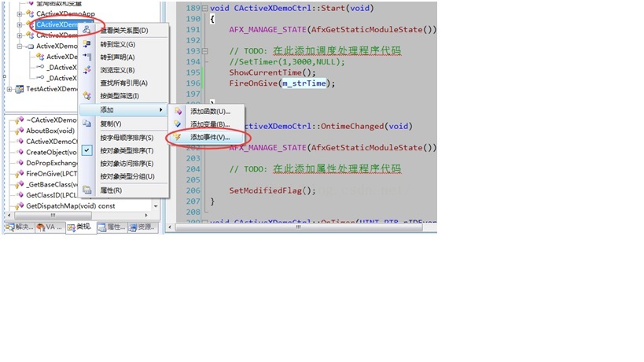Viewport: 644px width, 362px height.
Task: Click the go-to-definition icon beside 转到定义(G)
Action: pos(86,44)
